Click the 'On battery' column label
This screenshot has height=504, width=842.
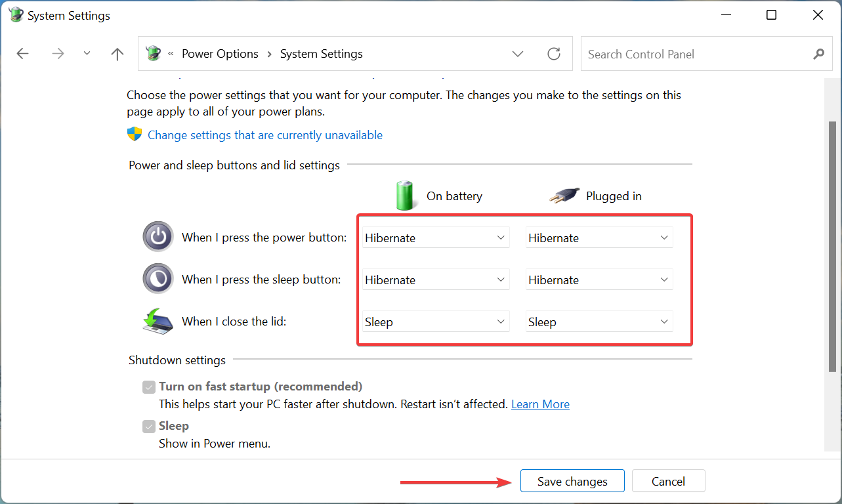pyautogui.click(x=454, y=196)
